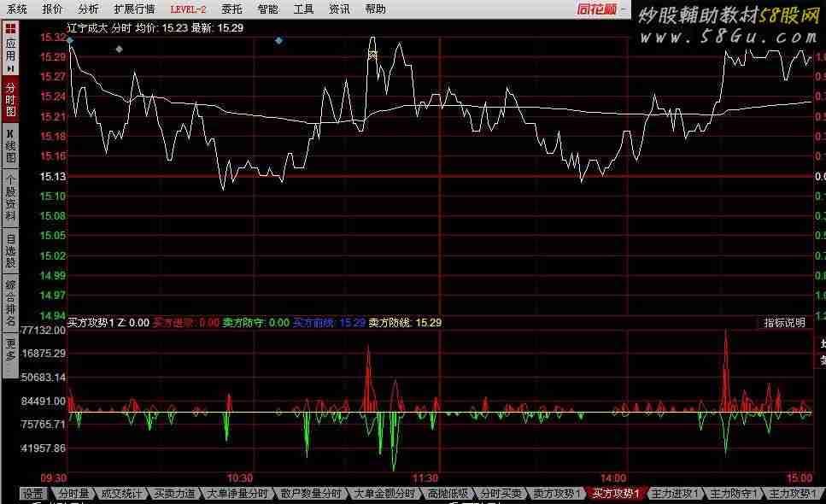Switch to the last 主力攻势1 indicator tab
Screen dimensions: 826x504
pos(793,494)
